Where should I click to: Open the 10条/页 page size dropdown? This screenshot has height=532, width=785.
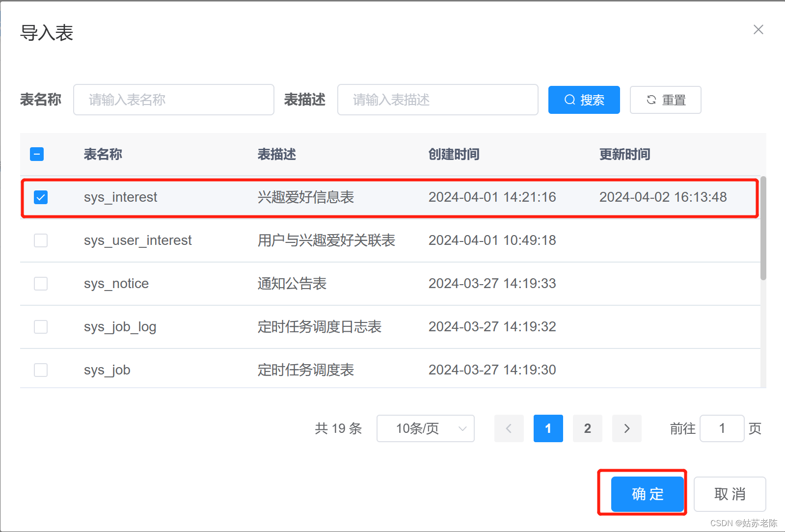(x=426, y=428)
